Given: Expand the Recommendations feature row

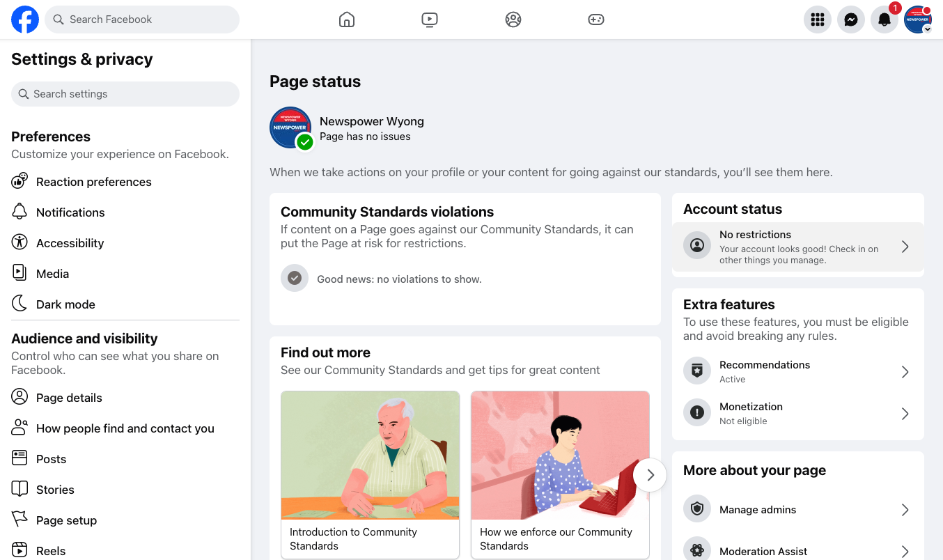Looking at the screenshot, I should point(798,372).
